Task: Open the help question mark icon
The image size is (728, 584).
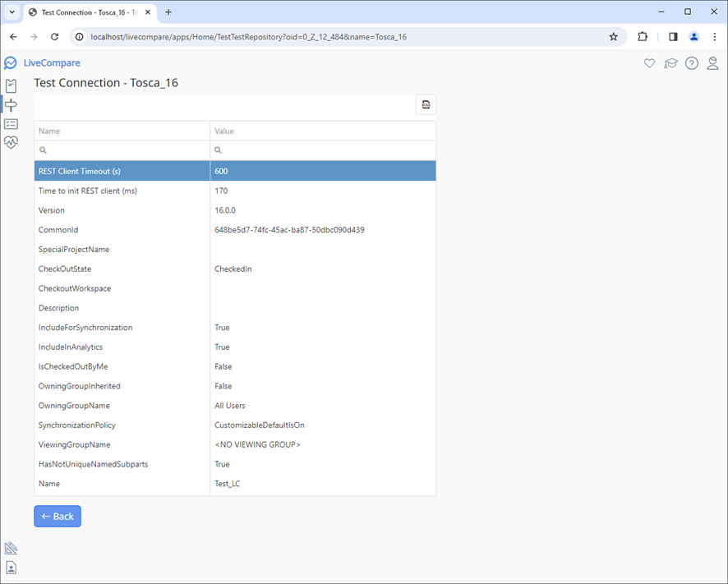Action: [x=692, y=62]
